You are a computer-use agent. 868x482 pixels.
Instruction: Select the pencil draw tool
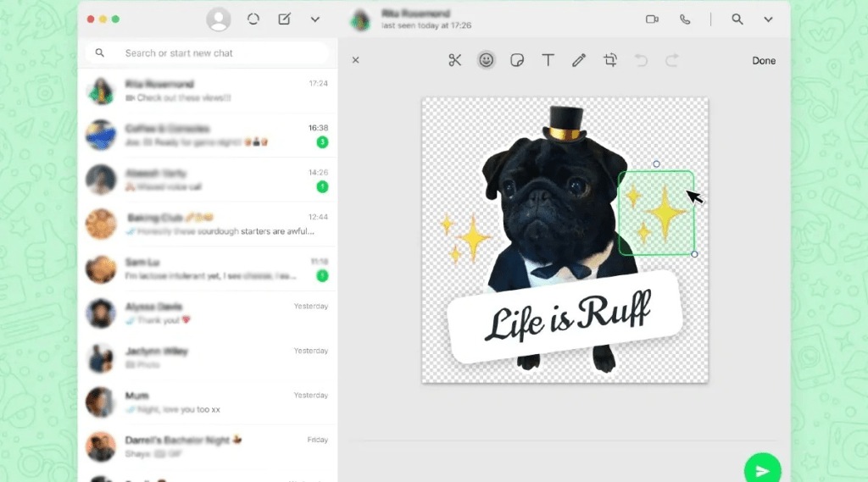tap(579, 60)
